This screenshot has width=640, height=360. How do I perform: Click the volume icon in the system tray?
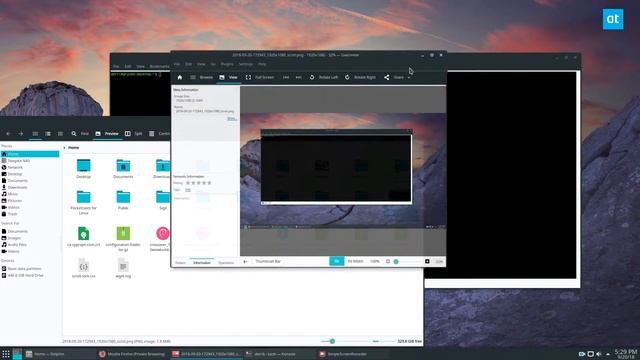599,354
